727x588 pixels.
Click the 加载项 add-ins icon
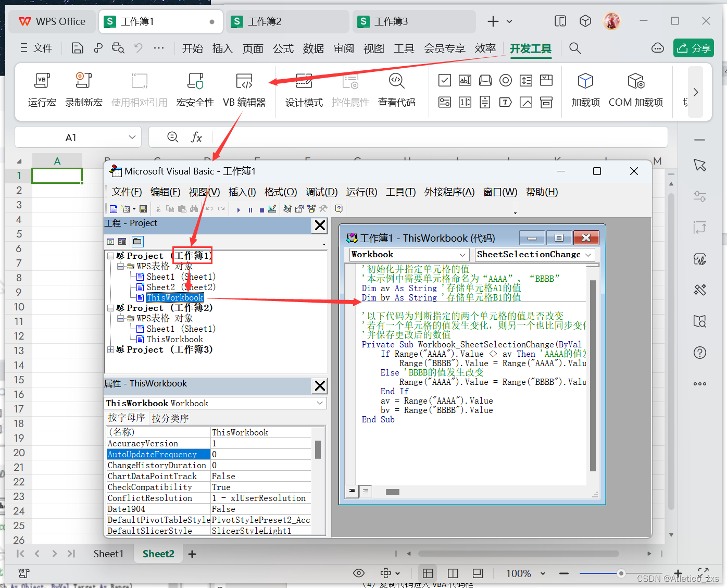pyautogui.click(x=586, y=81)
